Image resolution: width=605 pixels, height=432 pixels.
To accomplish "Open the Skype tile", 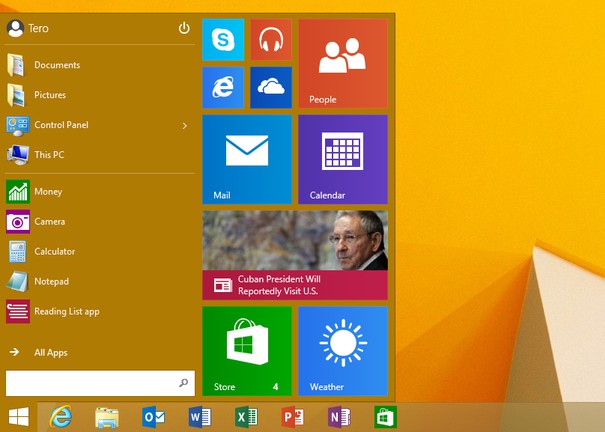I will pos(223,40).
